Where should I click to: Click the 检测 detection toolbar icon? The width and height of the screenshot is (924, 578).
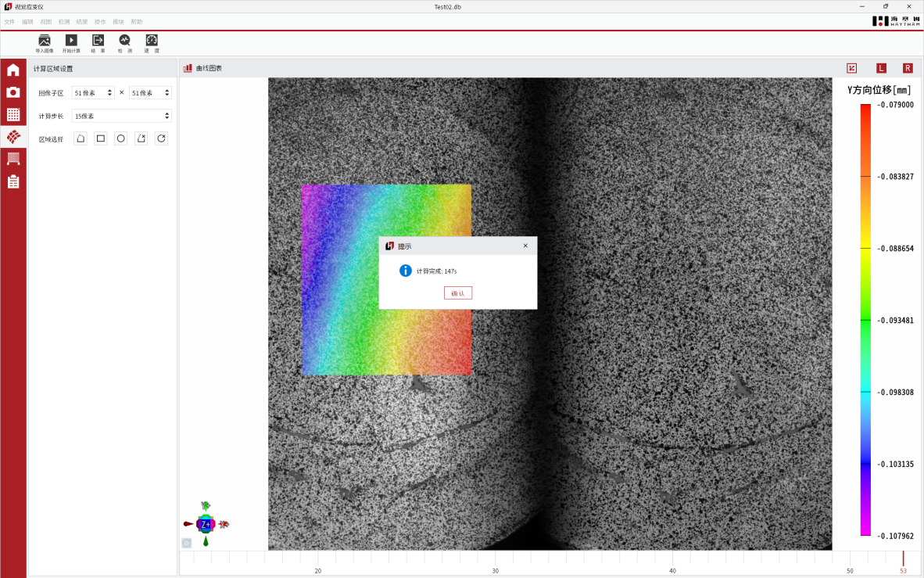(124, 41)
